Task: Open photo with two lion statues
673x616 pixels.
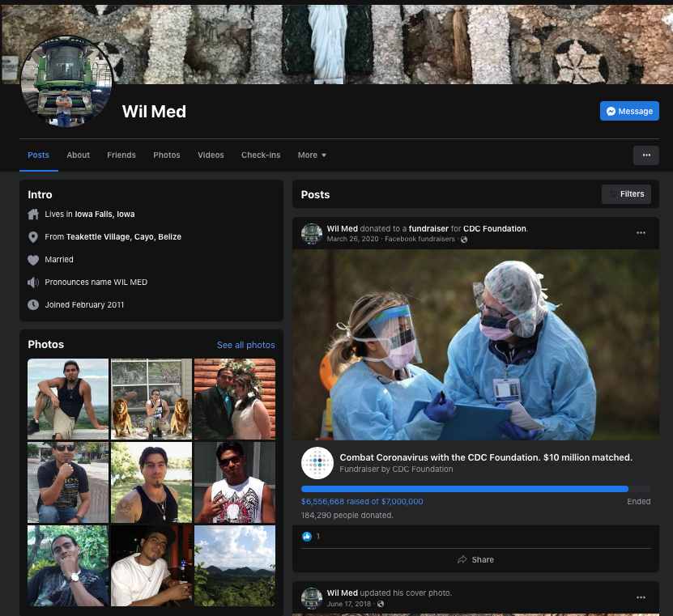Action: click(x=151, y=399)
